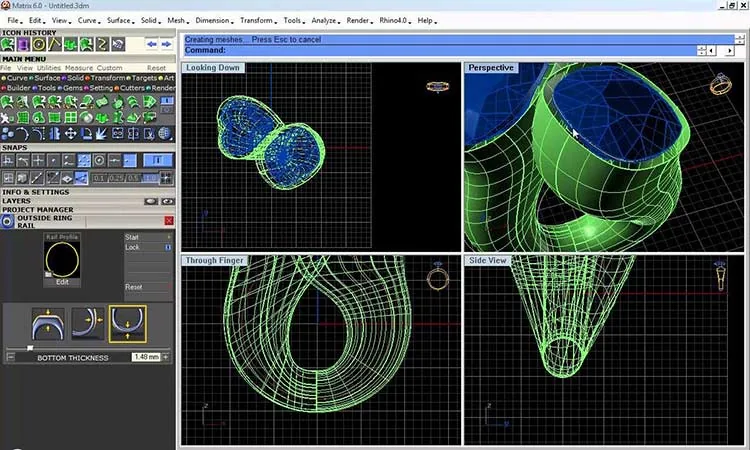Collapse the SNAPS section header
Viewport: 750px width, 450px height.
tap(14, 148)
